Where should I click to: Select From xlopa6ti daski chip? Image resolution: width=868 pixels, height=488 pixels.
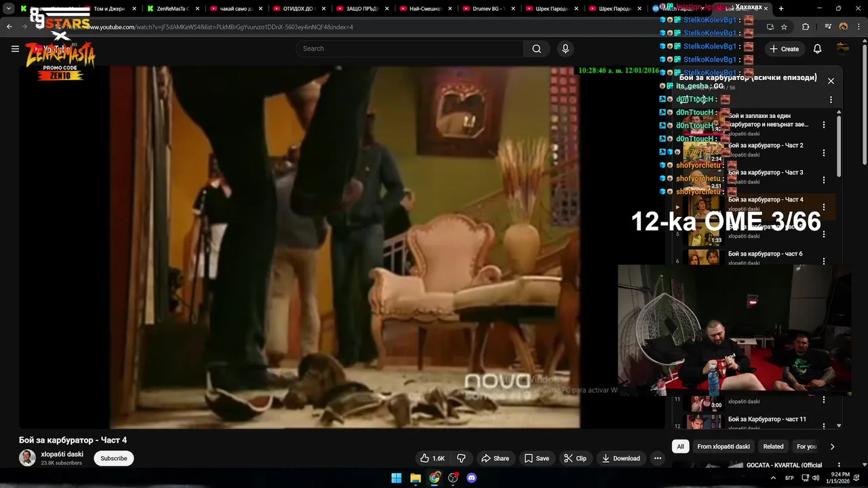[x=724, y=447]
